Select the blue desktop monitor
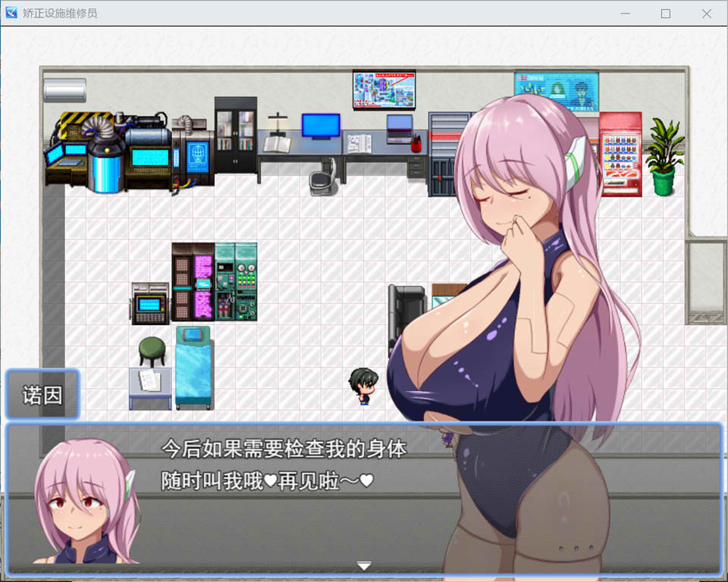Screen dimensions: 728x582 tap(321, 127)
